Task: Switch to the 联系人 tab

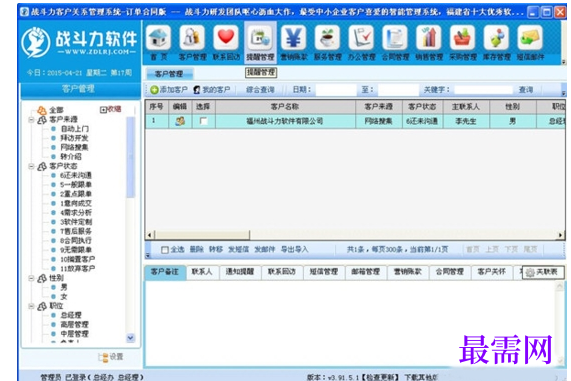Action: point(202,272)
